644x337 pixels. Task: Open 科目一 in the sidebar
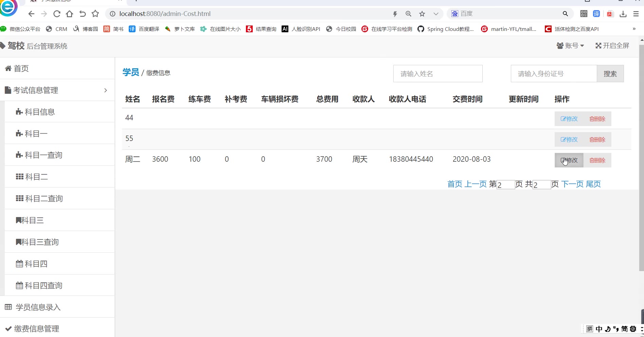pos(59,134)
